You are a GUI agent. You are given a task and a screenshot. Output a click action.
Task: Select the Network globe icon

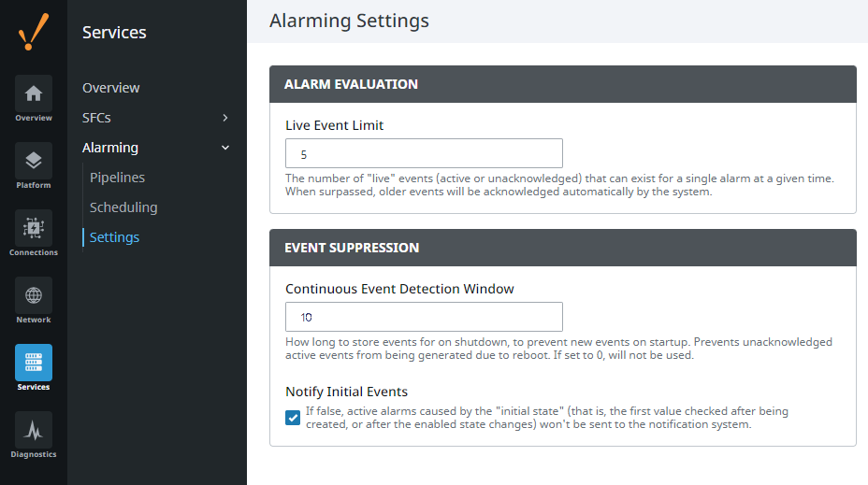[34, 295]
